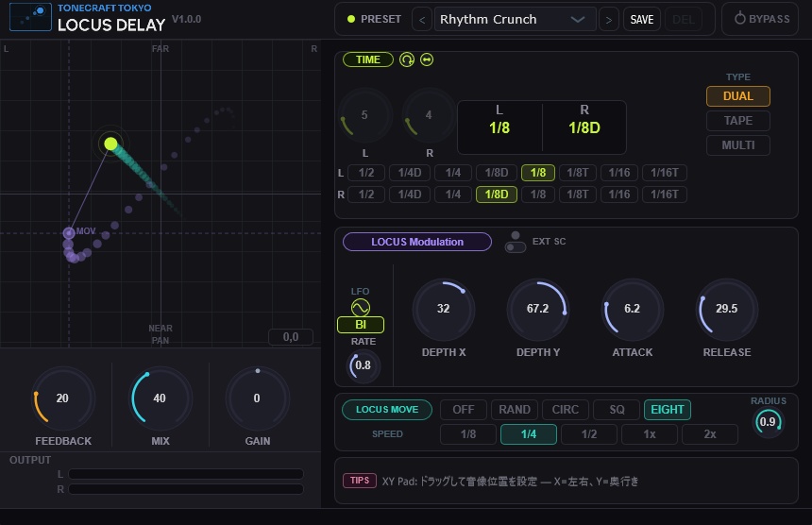Set R channel time to 1/16
Image resolution: width=812 pixels, height=525 pixels.
tap(619, 195)
